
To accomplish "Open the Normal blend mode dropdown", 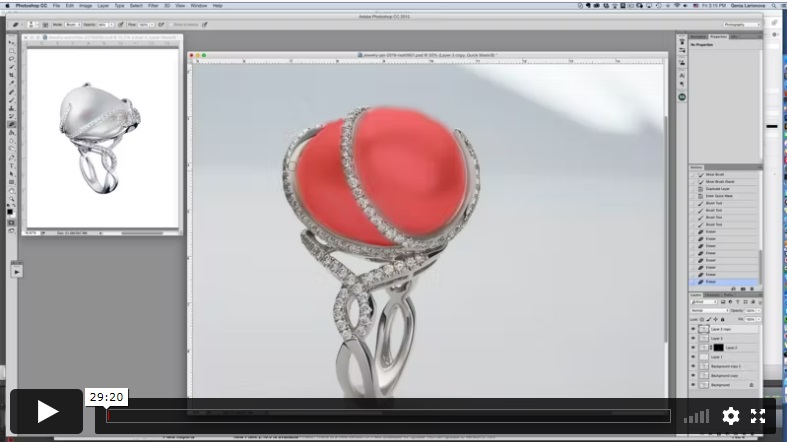I will (710, 311).
